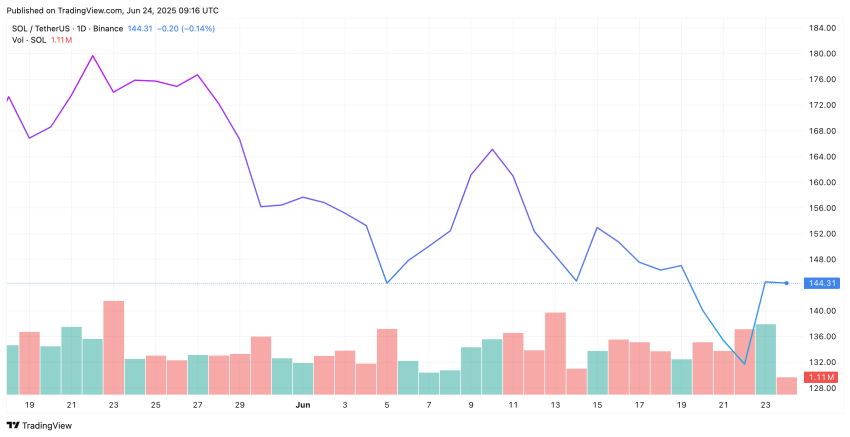Click the highest peak of the purple line
Screen dimensions: 850x437
[x=93, y=56]
